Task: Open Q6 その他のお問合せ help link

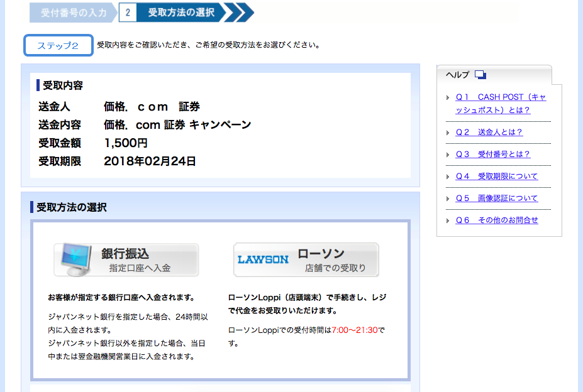Action: coord(497,220)
